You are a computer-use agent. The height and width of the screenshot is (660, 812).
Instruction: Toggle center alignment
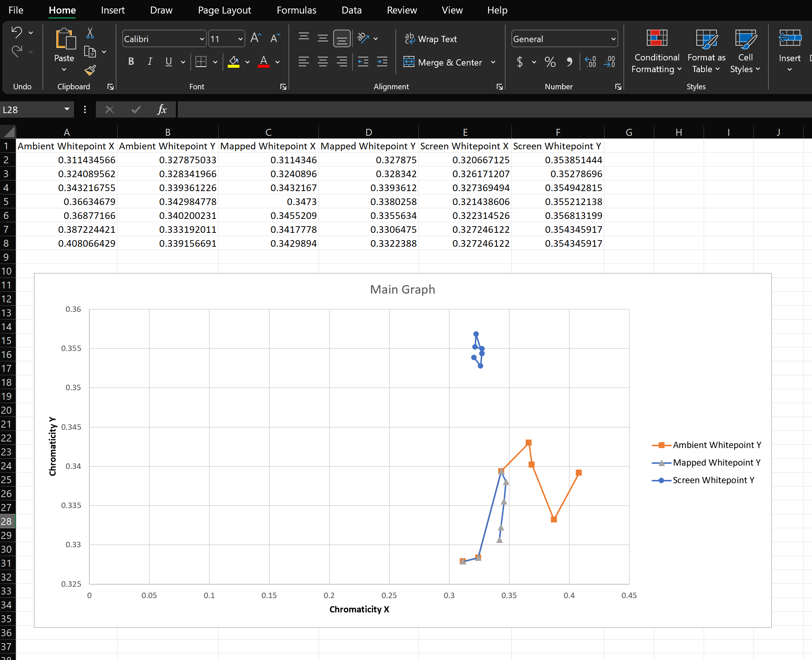coord(323,61)
